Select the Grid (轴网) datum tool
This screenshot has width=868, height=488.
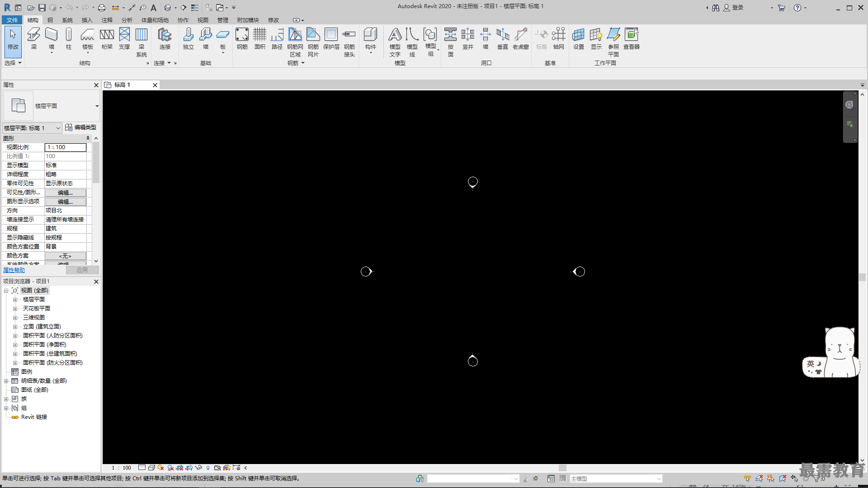(x=559, y=38)
